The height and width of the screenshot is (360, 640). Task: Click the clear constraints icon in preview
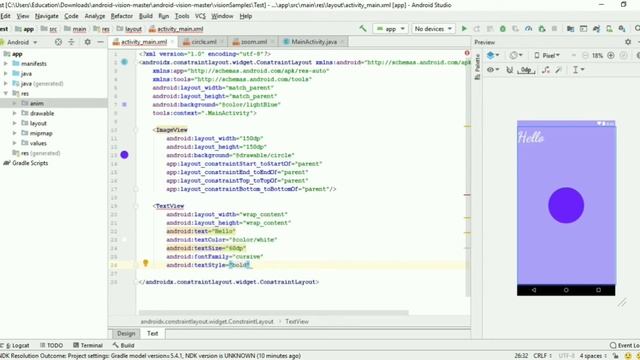click(x=546, y=70)
